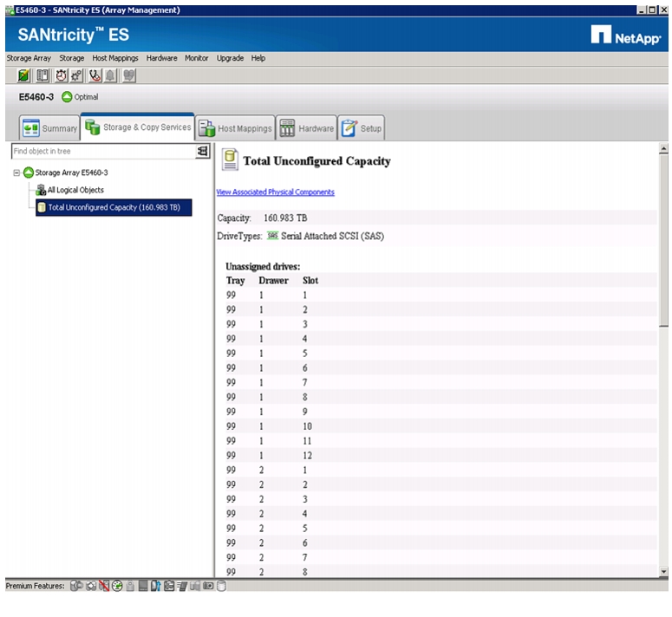Screen dimensions: 672x617
Task: Click the SAS drive type icon
Action: tap(272, 236)
